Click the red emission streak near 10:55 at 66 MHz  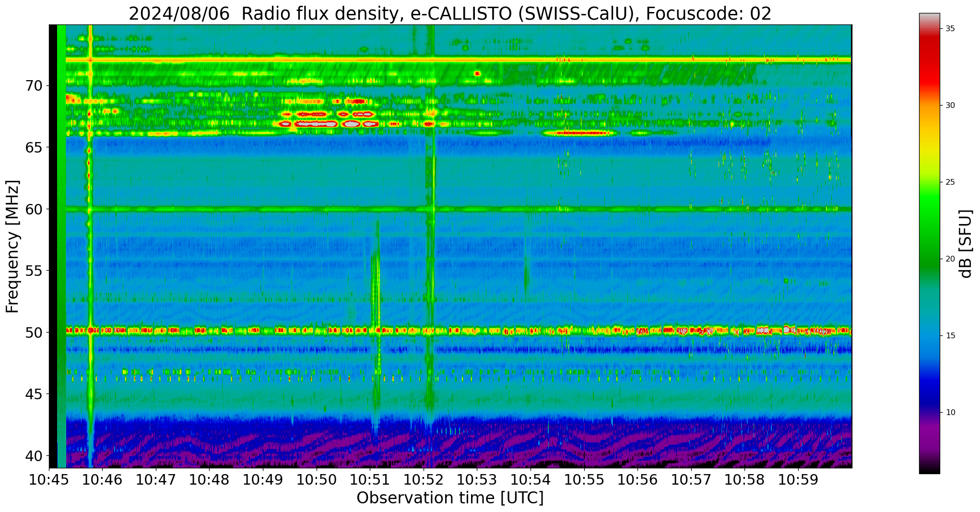[580, 133]
